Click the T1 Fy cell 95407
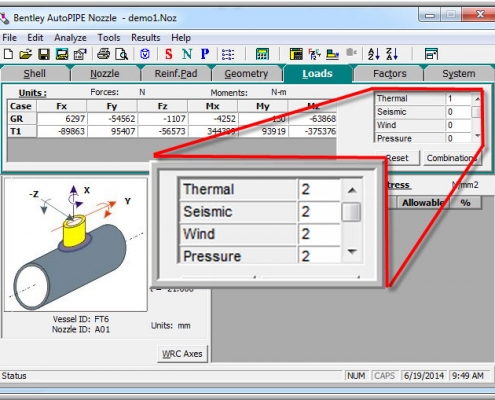Viewport: 495px width, 400px height. click(112, 131)
